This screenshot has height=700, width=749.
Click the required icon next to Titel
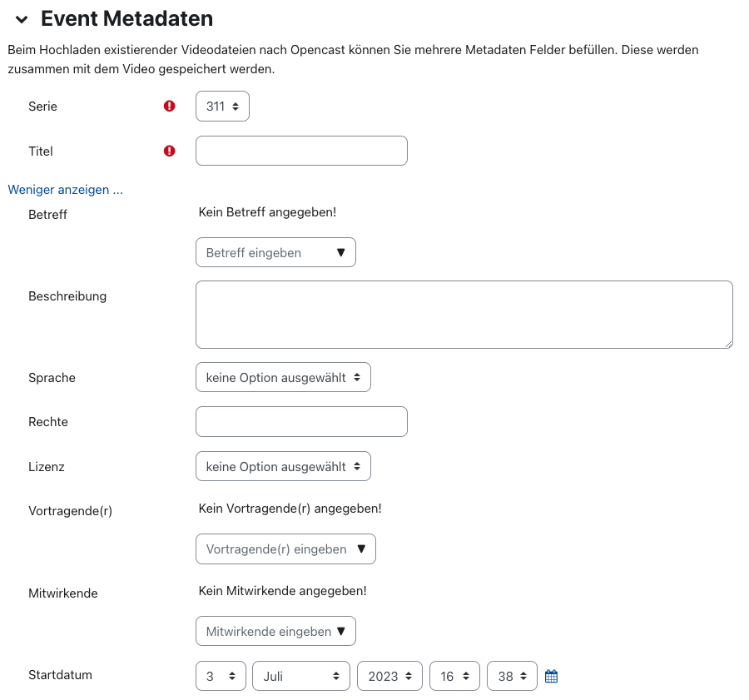coord(170,151)
